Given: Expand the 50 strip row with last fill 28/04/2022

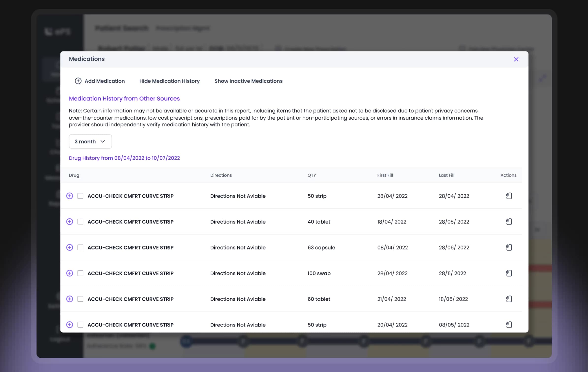Looking at the screenshot, I should coord(70,196).
